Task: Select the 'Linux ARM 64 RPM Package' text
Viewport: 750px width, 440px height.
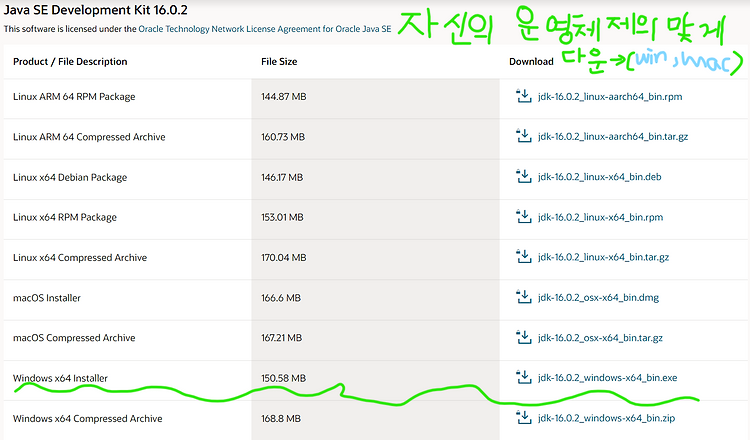Action: click(x=74, y=97)
